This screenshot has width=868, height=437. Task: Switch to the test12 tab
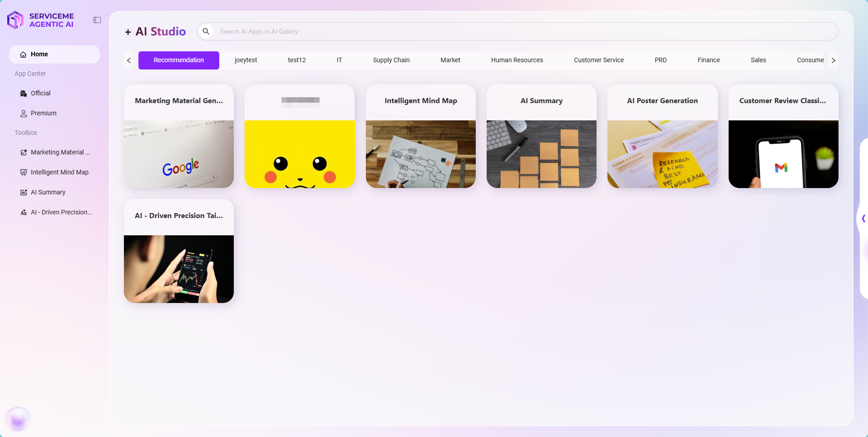pos(297,60)
